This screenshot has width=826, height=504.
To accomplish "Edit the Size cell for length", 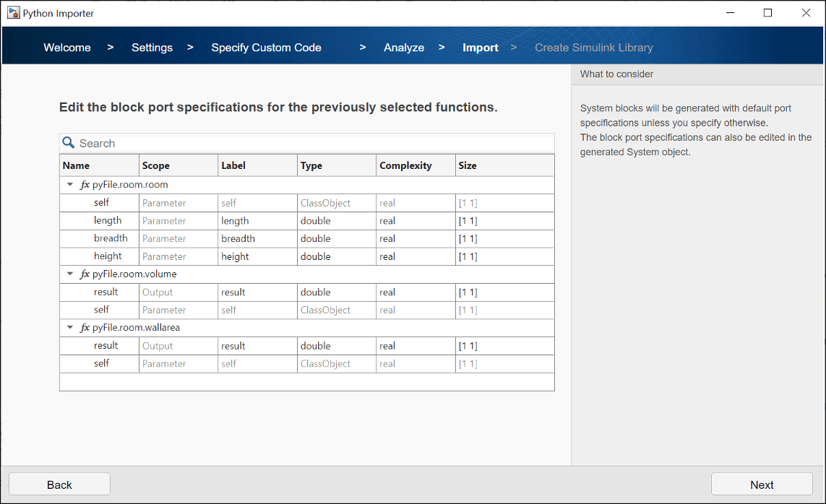I will click(504, 220).
